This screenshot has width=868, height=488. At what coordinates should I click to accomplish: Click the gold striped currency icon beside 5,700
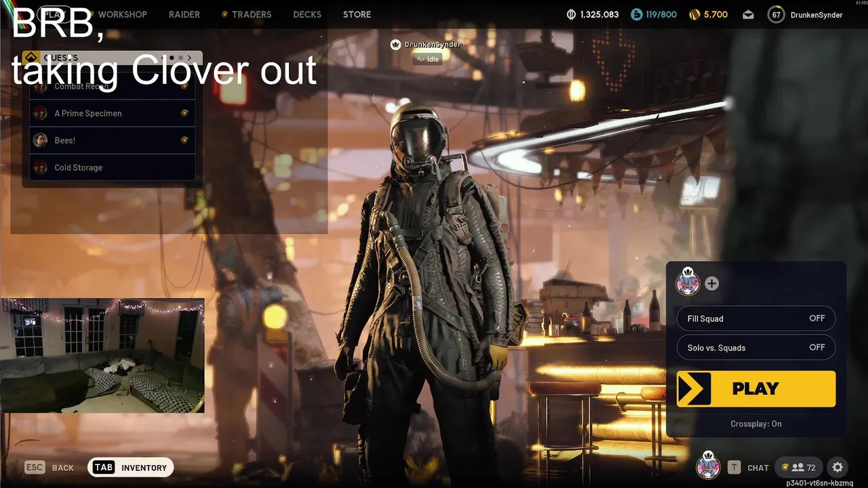click(694, 14)
